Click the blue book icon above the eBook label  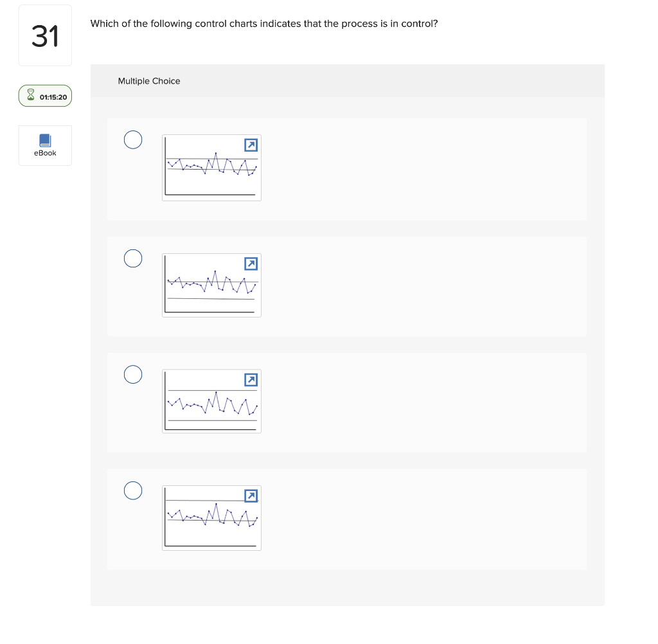tap(44, 141)
